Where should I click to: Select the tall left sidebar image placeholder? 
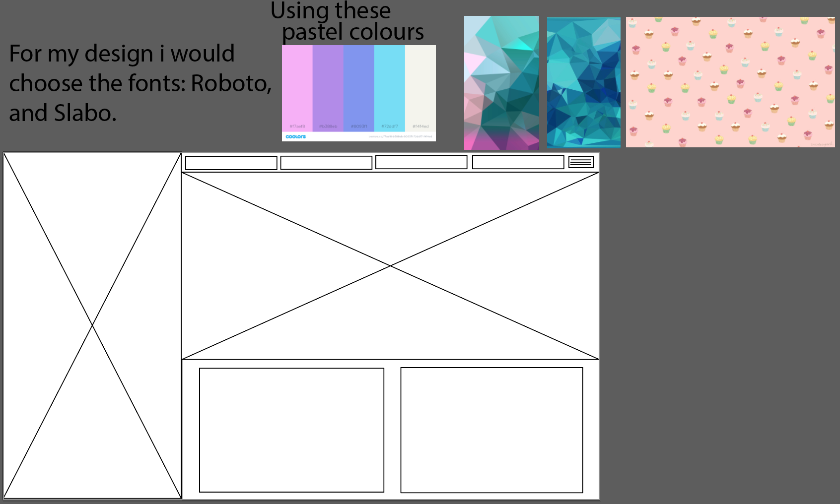click(92, 325)
